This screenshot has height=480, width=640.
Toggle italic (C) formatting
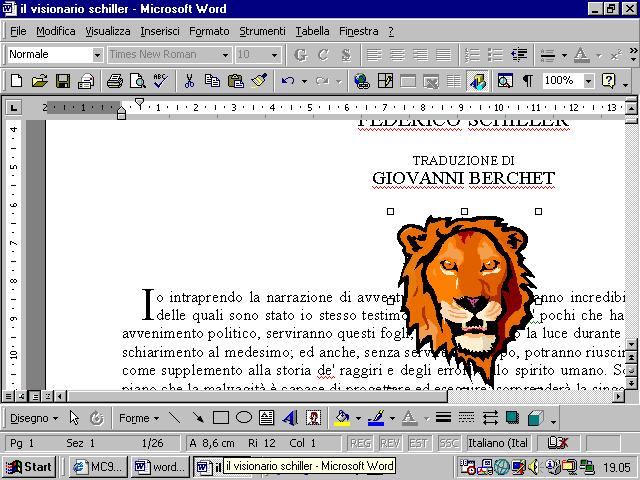(323, 55)
